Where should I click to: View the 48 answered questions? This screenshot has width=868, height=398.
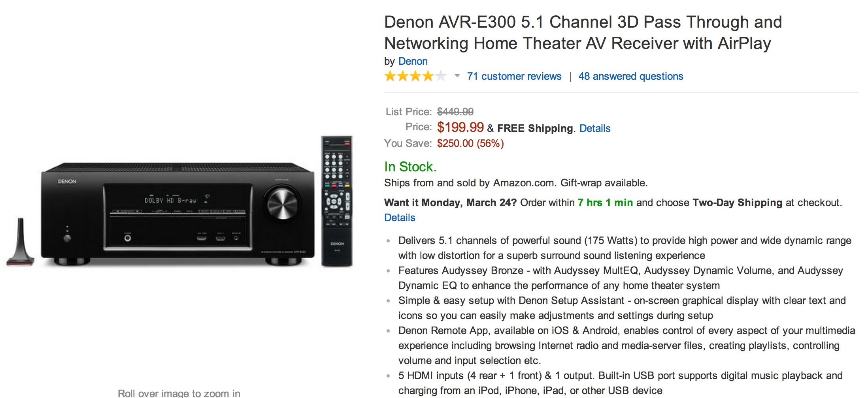pos(630,76)
